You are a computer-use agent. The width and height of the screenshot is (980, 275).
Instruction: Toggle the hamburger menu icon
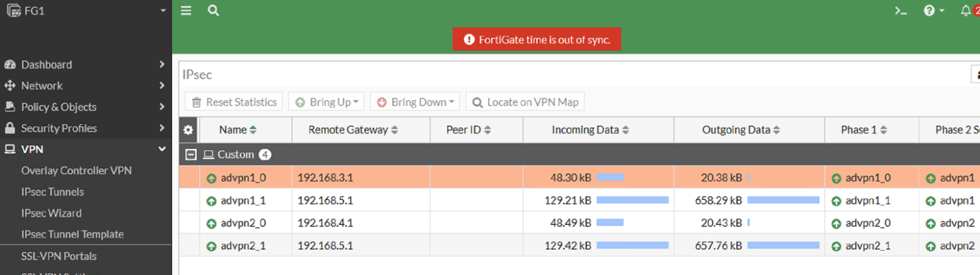point(186,10)
